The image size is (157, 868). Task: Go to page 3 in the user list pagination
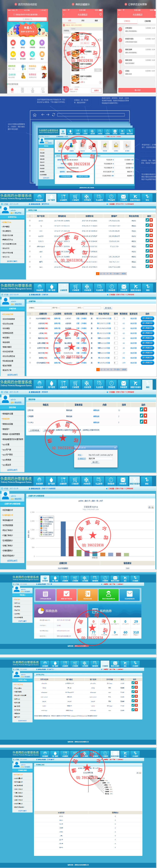pos(104,274)
